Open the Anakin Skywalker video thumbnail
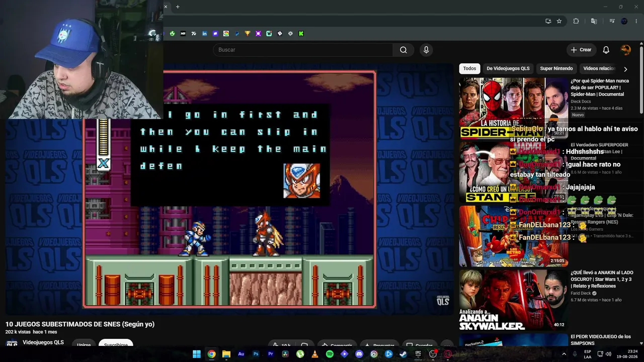644x362 pixels. click(512, 300)
